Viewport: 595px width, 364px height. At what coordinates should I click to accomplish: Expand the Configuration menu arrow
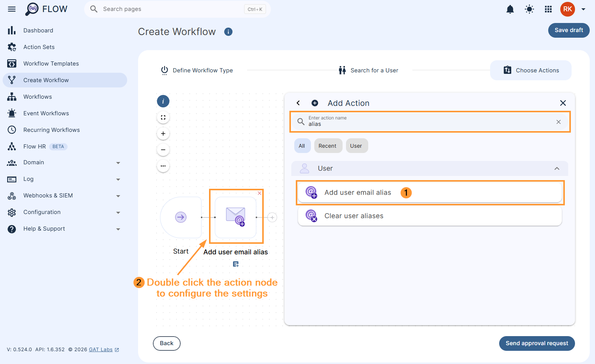pos(118,213)
